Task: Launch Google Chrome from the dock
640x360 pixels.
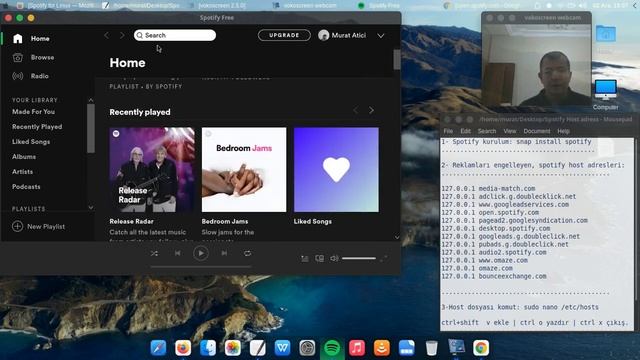Action: click(x=481, y=348)
